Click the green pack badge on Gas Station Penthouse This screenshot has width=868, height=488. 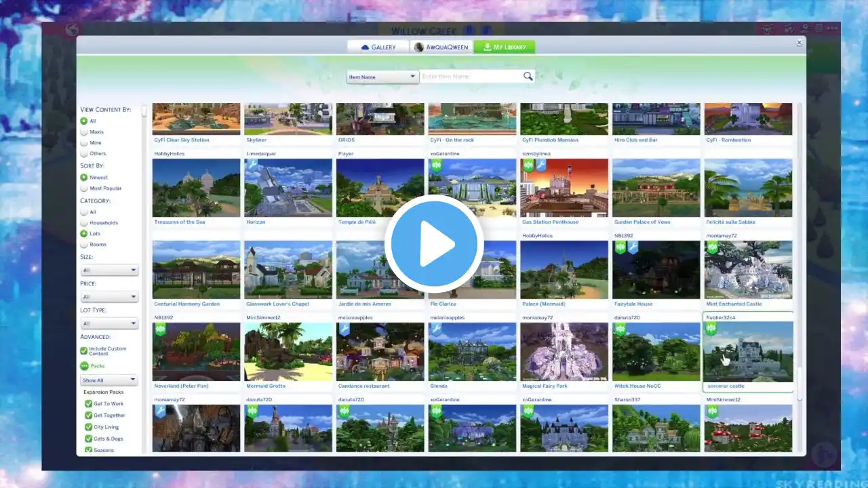tap(528, 165)
